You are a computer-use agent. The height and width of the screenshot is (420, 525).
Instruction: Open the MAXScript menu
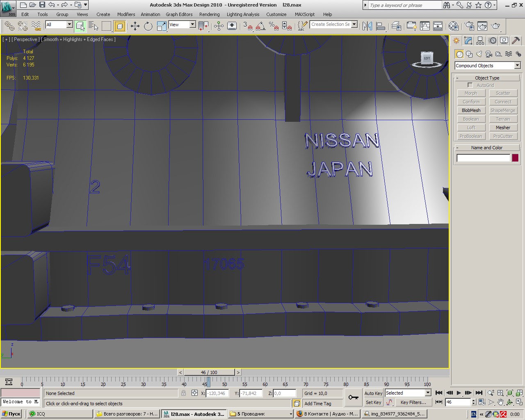click(x=305, y=14)
